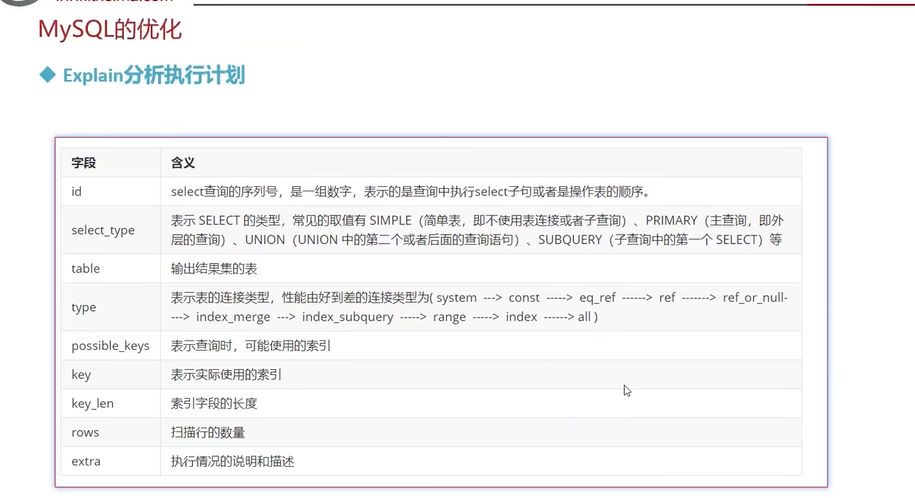Click the word 'SUBQUERY' in select_type description

coord(570,240)
